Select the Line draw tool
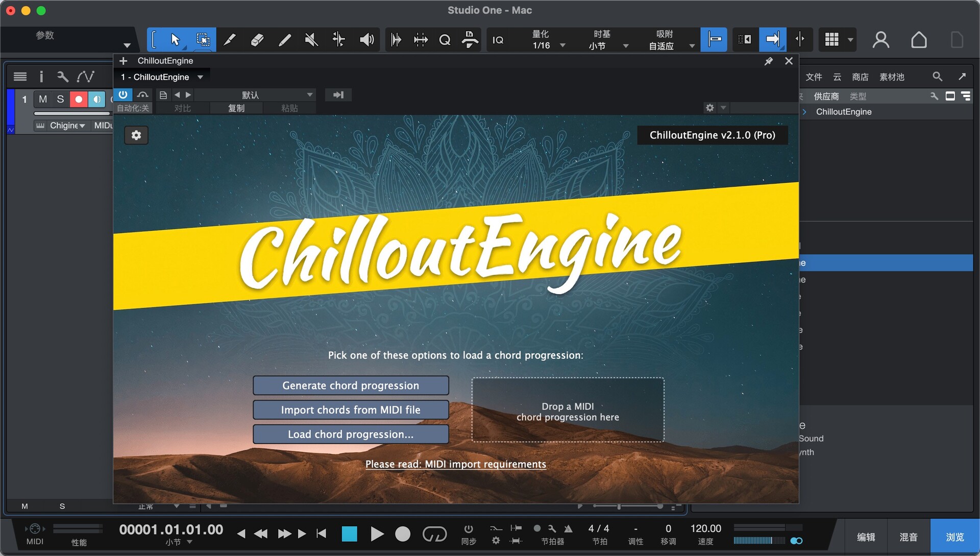The height and width of the screenshot is (556, 980). click(284, 39)
